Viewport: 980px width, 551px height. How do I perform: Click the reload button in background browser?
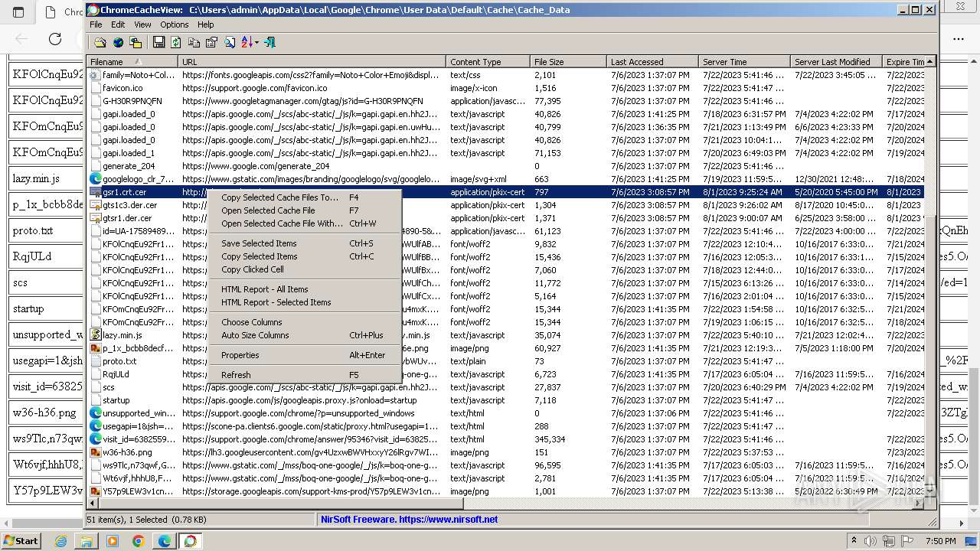coord(55,39)
